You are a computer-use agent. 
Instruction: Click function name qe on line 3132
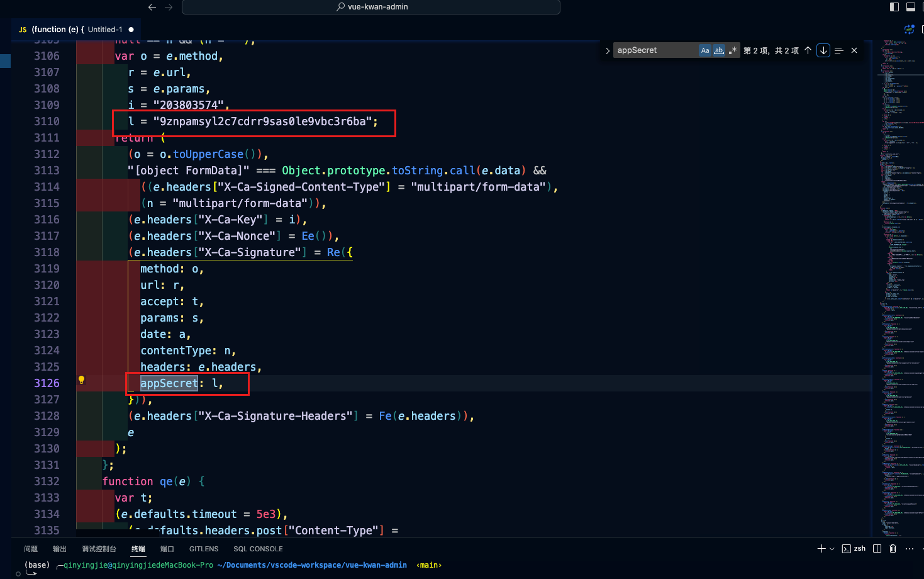click(166, 481)
